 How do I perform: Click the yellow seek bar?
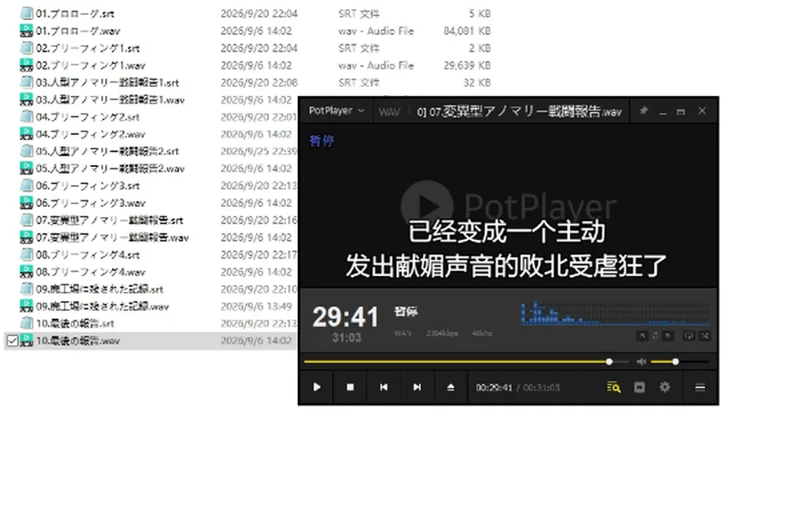click(x=466, y=361)
